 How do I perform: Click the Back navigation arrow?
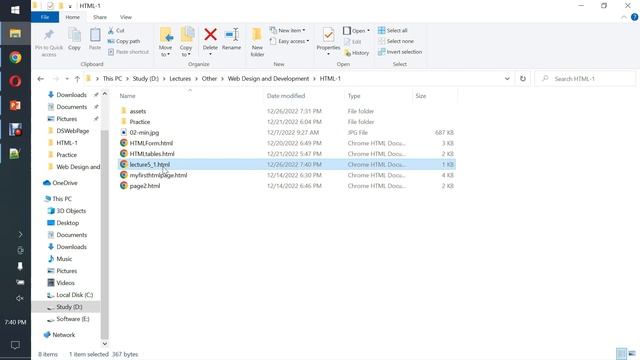point(40,79)
